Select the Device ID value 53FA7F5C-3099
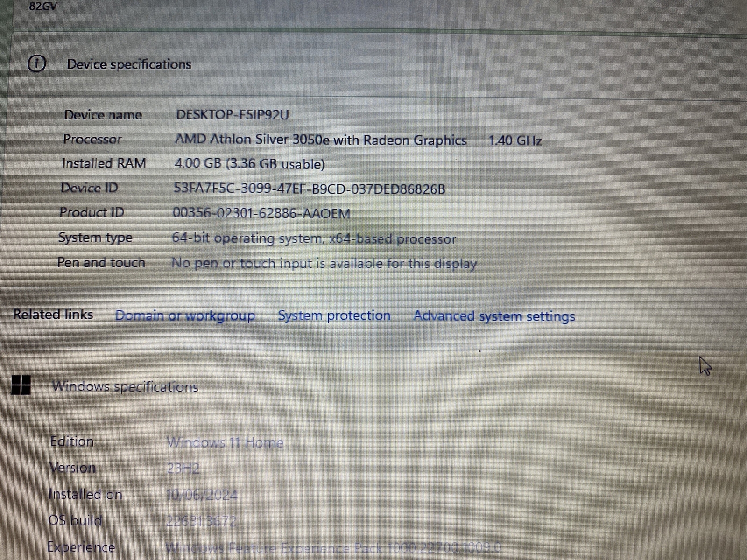Image resolution: width=747 pixels, height=560 pixels. [x=309, y=189]
